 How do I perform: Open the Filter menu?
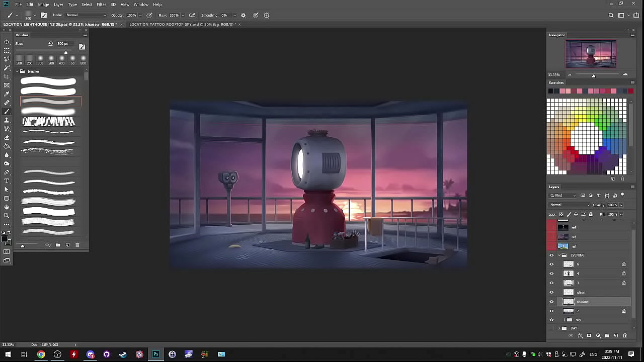(x=101, y=5)
